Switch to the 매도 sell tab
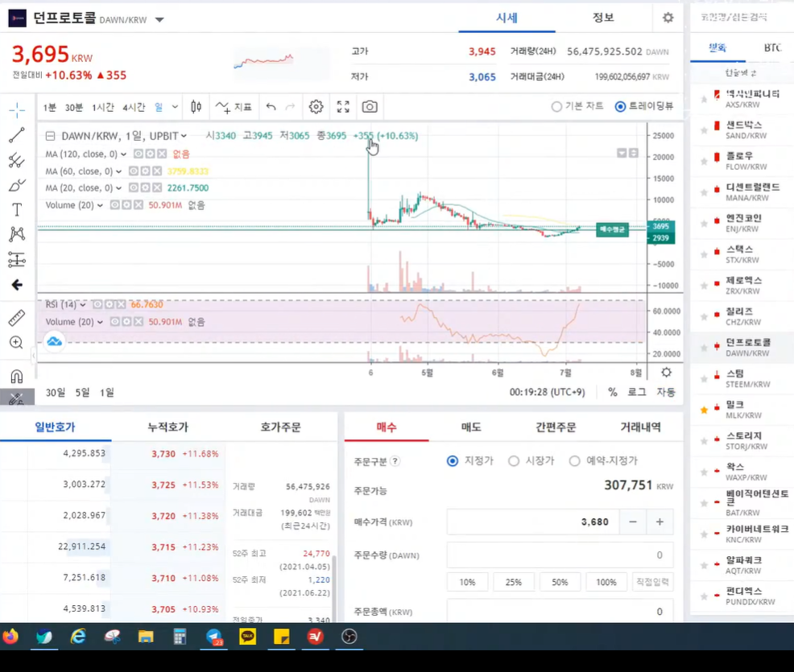Viewport: 794px width, 672px height. [x=471, y=427]
